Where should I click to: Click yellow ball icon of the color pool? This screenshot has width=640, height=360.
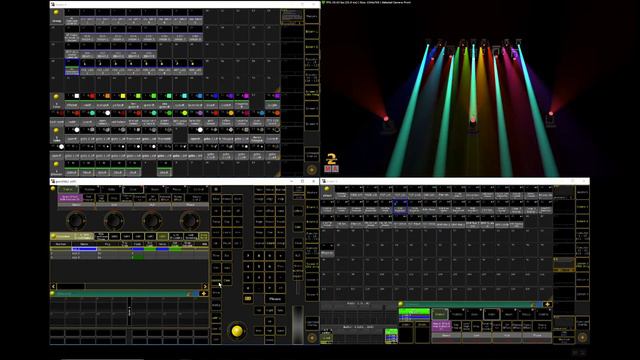pyautogui.click(x=56, y=97)
